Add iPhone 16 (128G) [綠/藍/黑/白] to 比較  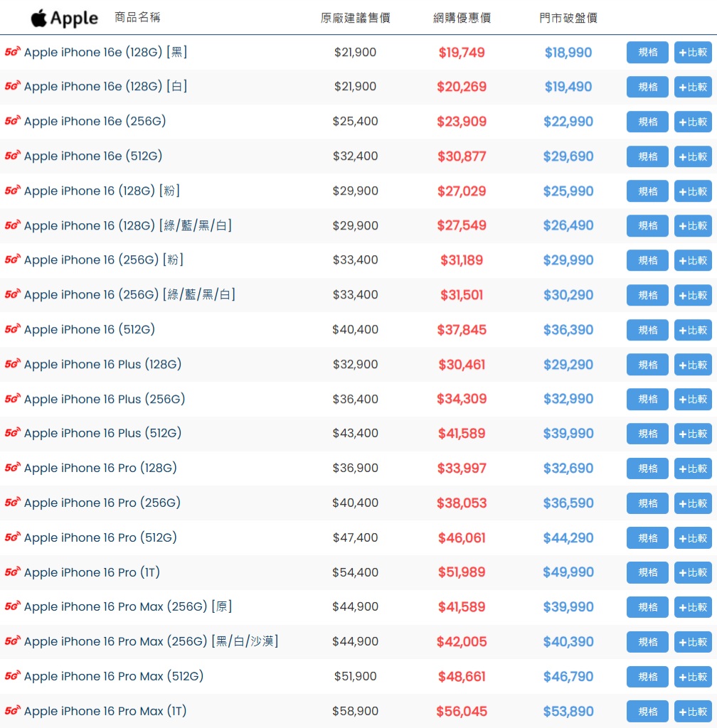[693, 225]
